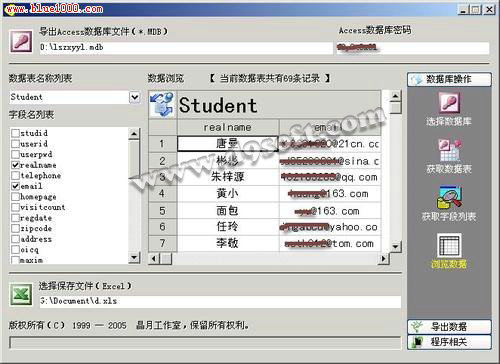Click the email column header
The height and width of the screenshot is (364, 500).
[330, 127]
